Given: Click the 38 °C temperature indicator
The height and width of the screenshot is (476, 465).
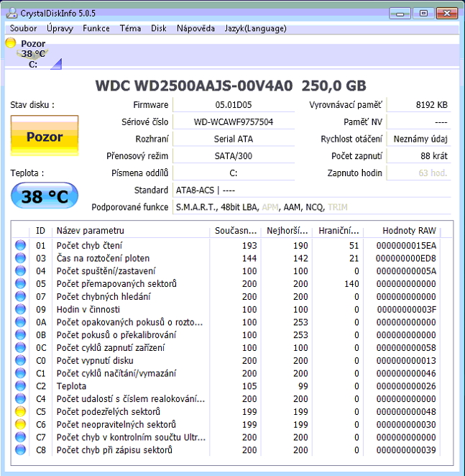Looking at the screenshot, I should click(45, 196).
